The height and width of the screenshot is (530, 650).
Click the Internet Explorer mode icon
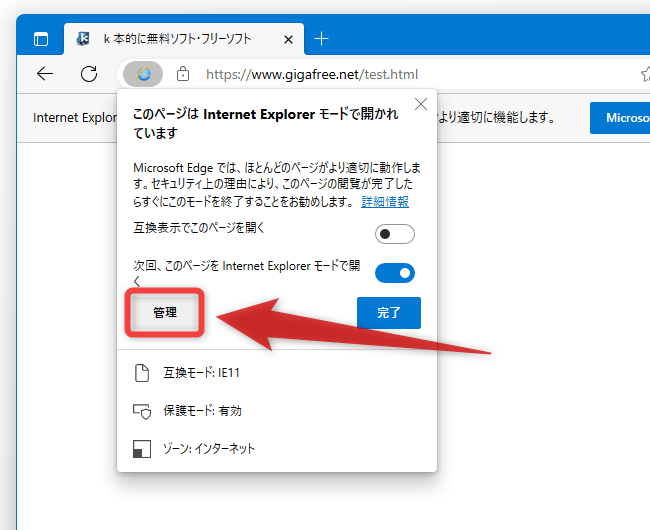(143, 74)
